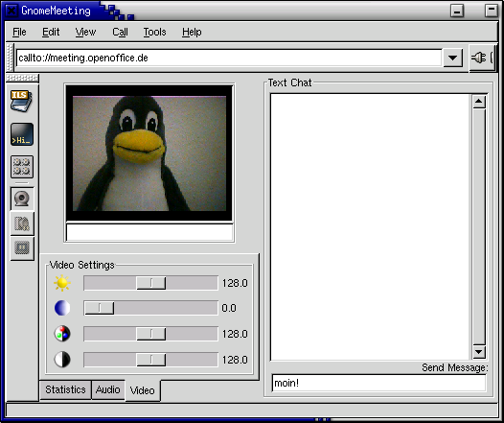
Task: Toggle the text chat window icon
Action: coord(22,134)
